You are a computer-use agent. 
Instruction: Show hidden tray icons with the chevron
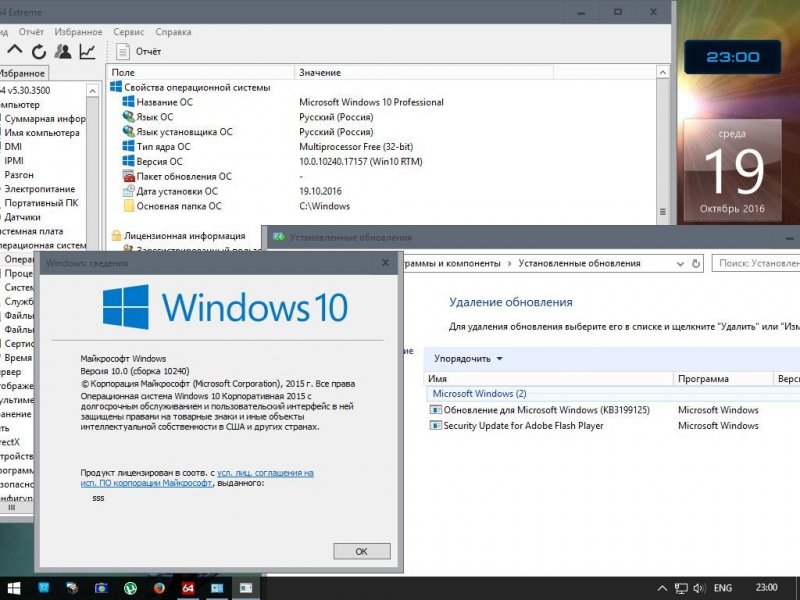point(662,588)
